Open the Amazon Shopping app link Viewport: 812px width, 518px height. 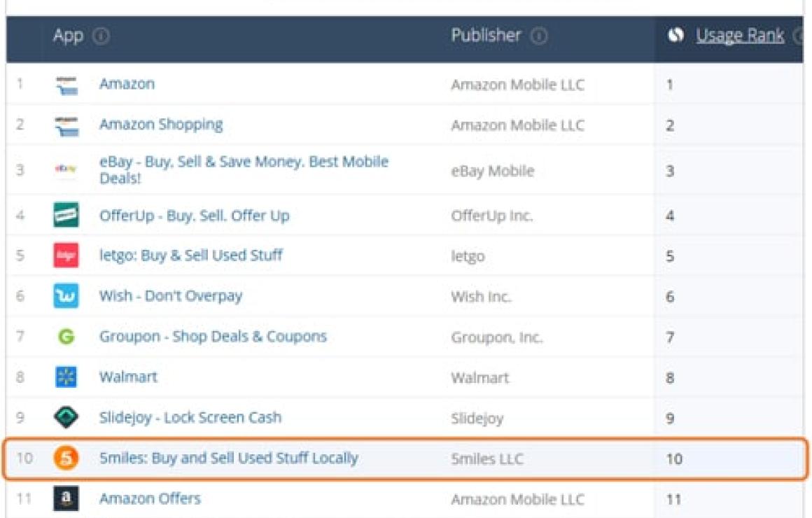tap(161, 125)
